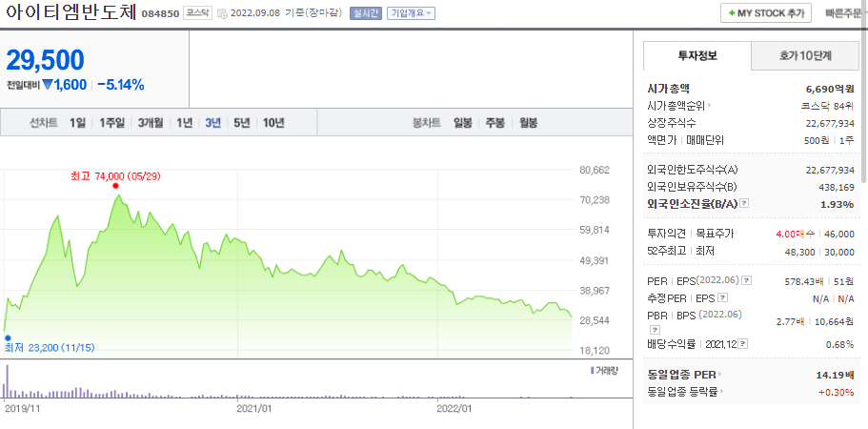Open the 기업개요 dropdown
The width and height of the screenshot is (868, 429).
411,13
